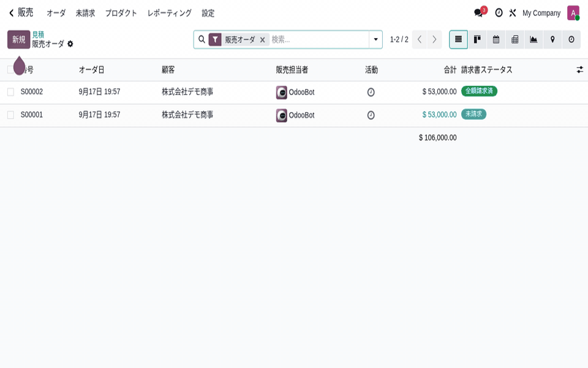Open the messages icon with badge 3
The width and height of the screenshot is (588, 368).
click(x=479, y=13)
